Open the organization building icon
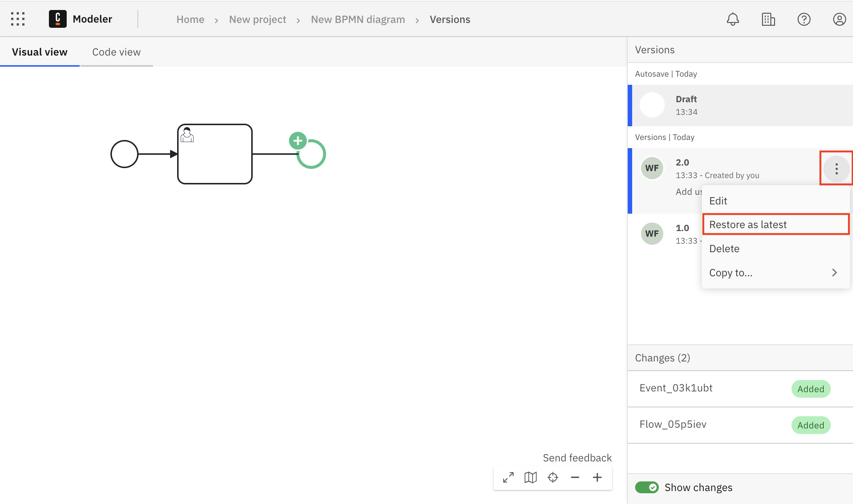The height and width of the screenshot is (504, 853). pyautogui.click(x=768, y=19)
